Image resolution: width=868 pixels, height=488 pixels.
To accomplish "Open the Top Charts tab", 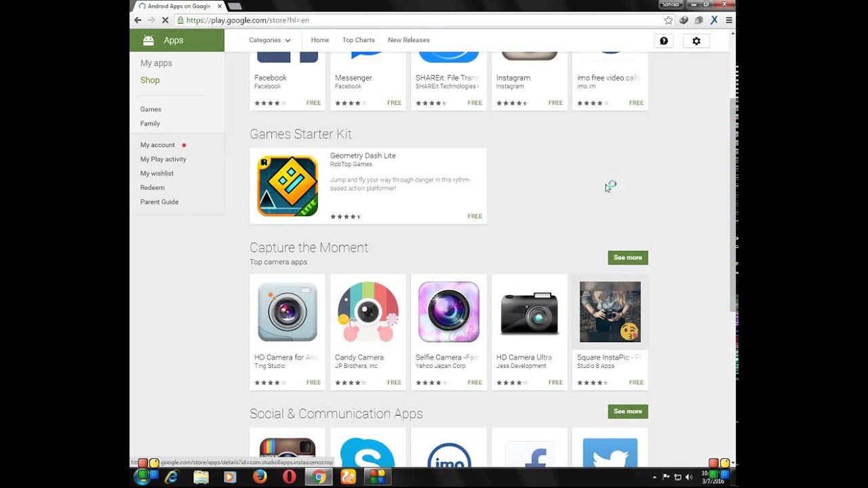I will (x=359, y=40).
